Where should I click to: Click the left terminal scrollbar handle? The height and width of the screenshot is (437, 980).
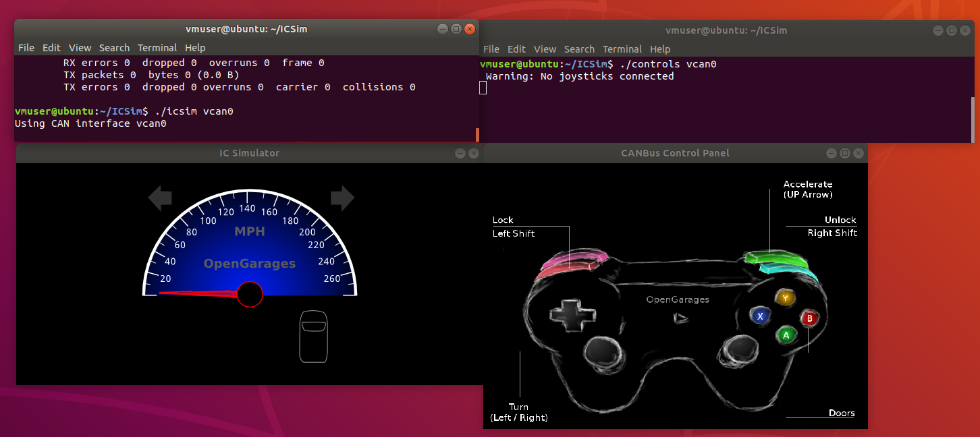(x=477, y=135)
